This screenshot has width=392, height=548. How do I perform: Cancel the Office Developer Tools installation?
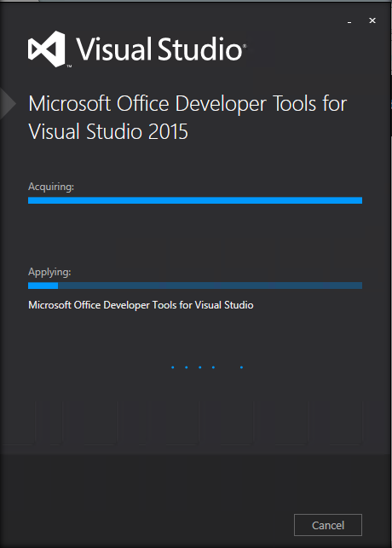328,525
